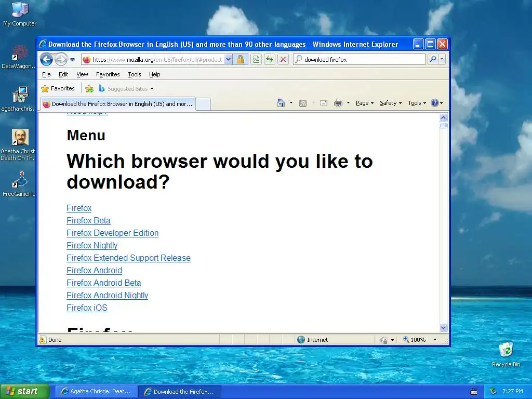Screen dimensions: 532x399
Task: Open the Firefox iOS link
Action: pyautogui.click(x=87, y=308)
